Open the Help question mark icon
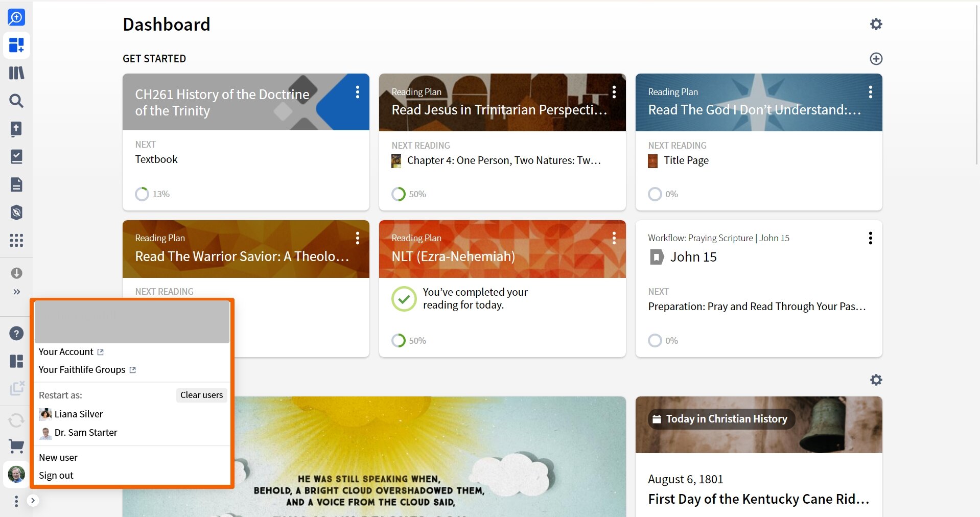This screenshot has width=980, height=517. 16,334
